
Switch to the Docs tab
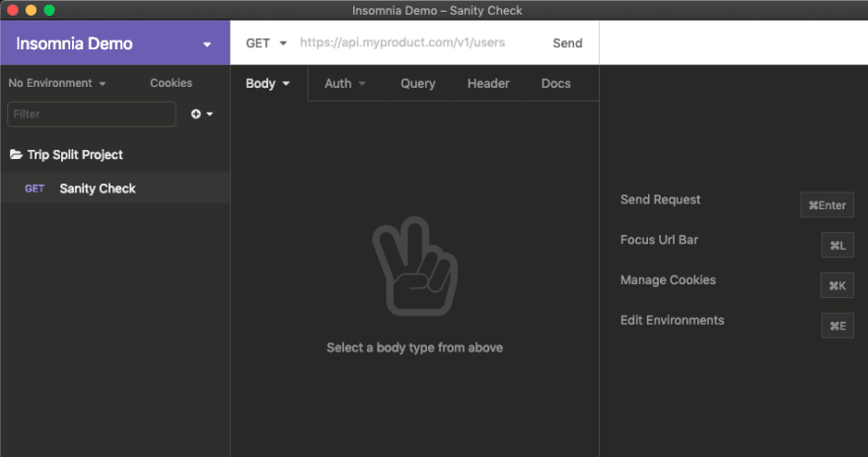pos(555,84)
